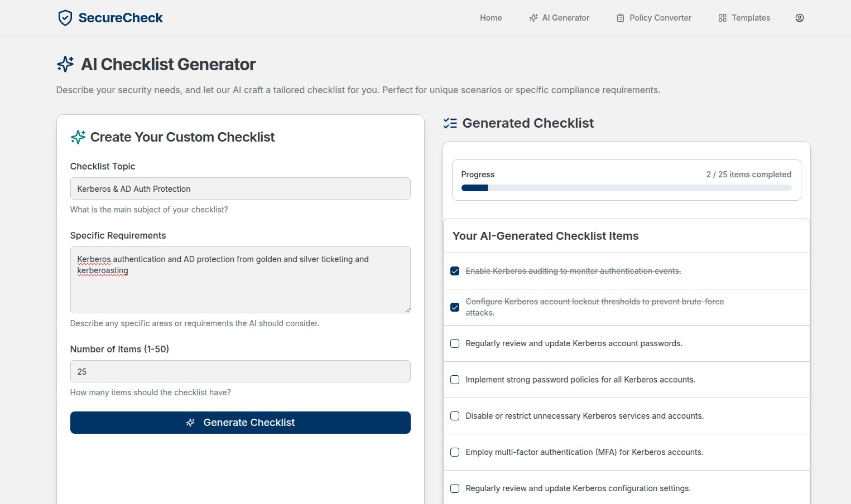The width and height of the screenshot is (851, 504).
Task: Click the progress bar under Progress
Action: (625, 188)
